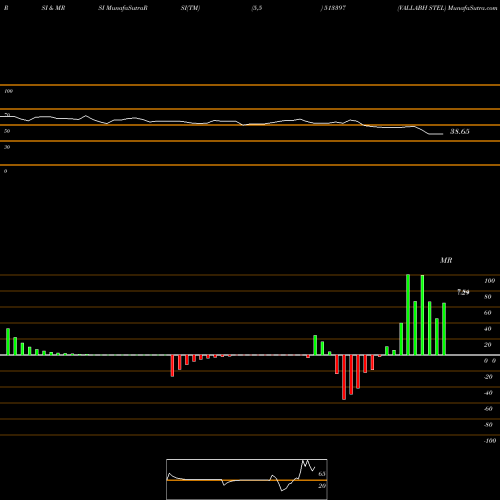Click the MR axis label -80
The image size is (500, 500).
[488, 425]
